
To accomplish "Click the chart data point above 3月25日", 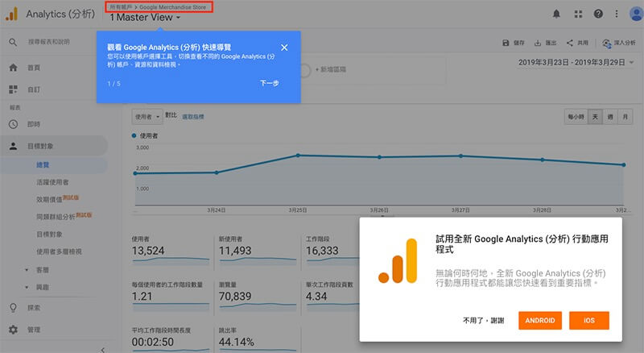I will 298,156.
